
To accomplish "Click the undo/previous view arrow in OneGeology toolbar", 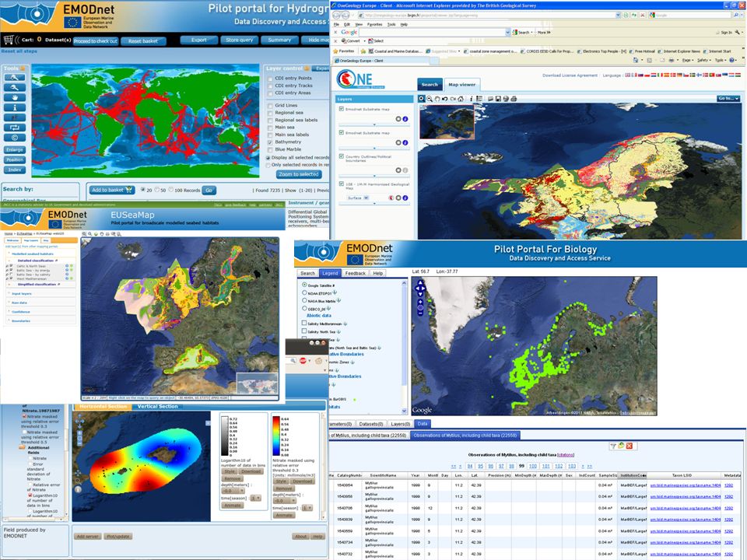I will tap(444, 99).
